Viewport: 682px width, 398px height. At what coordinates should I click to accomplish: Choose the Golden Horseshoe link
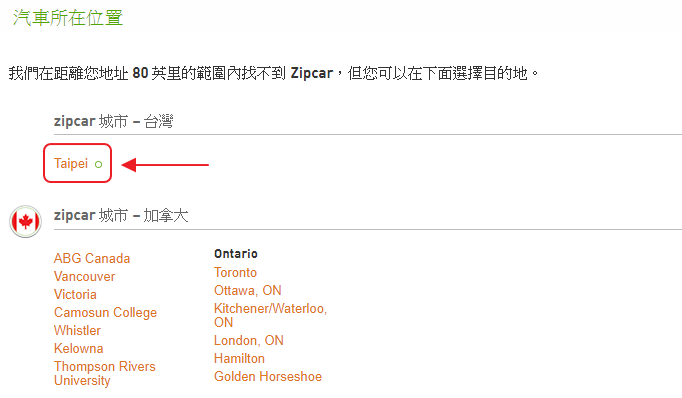(268, 377)
